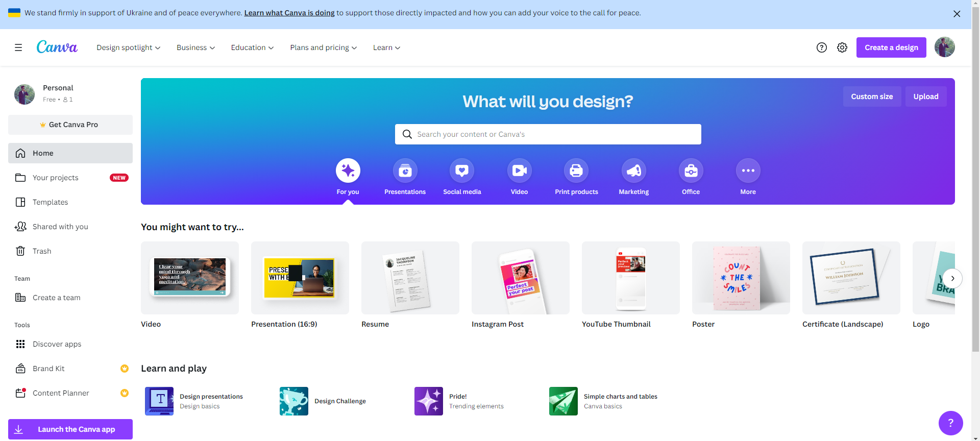Open Simple charts and tables icon
Screen dimensions: 980x441
click(x=563, y=401)
